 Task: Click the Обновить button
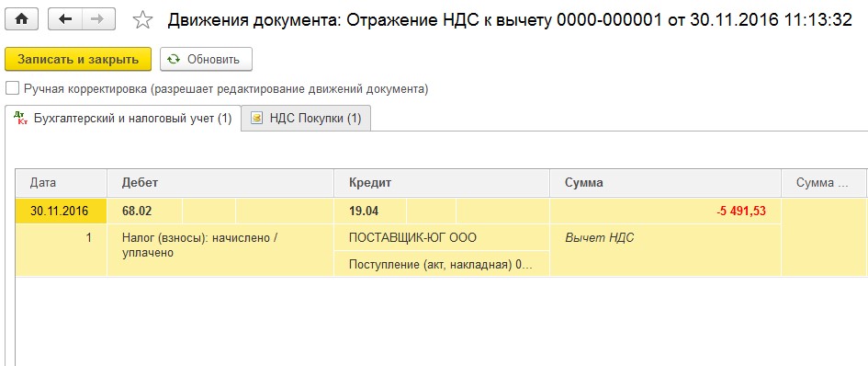[206, 60]
